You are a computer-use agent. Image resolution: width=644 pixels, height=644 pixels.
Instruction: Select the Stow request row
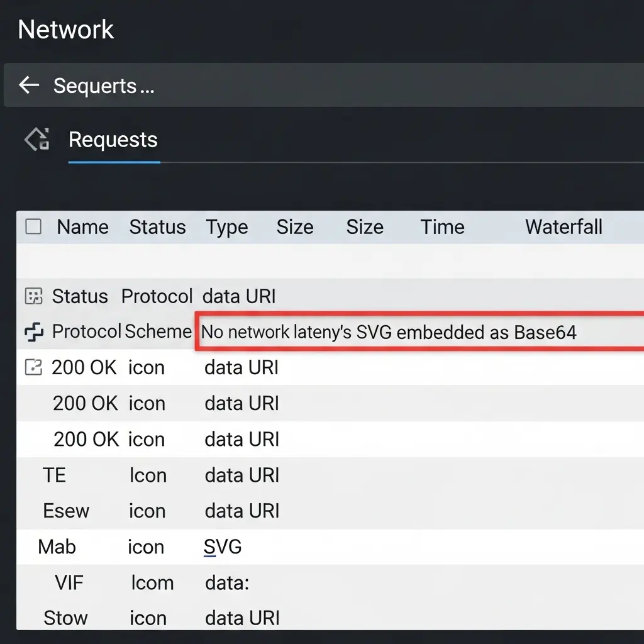[65, 618]
